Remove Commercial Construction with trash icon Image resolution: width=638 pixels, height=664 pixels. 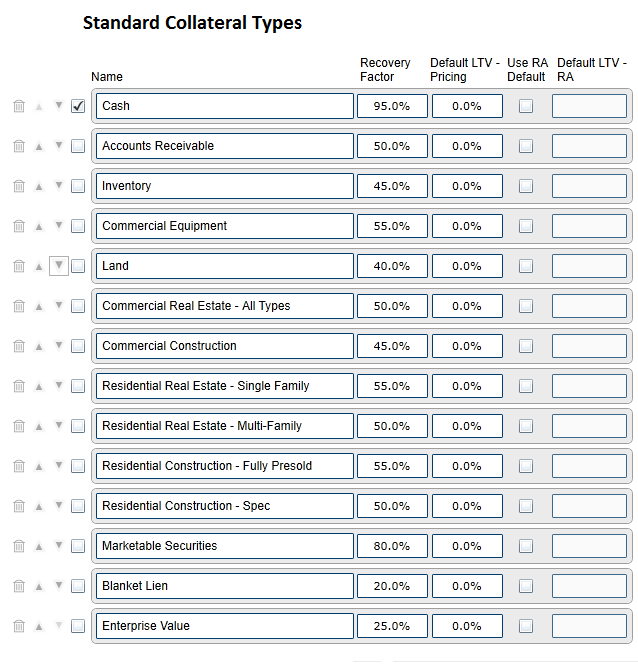pyautogui.click(x=19, y=346)
